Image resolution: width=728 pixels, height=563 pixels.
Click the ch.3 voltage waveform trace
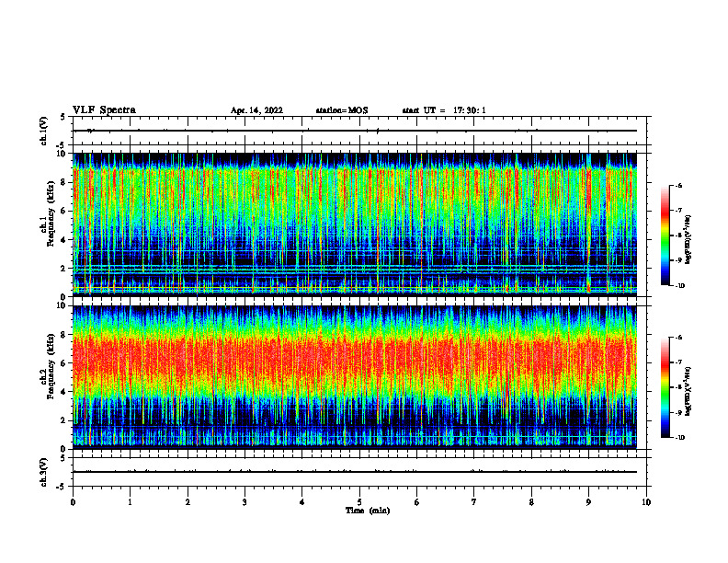(x=355, y=472)
